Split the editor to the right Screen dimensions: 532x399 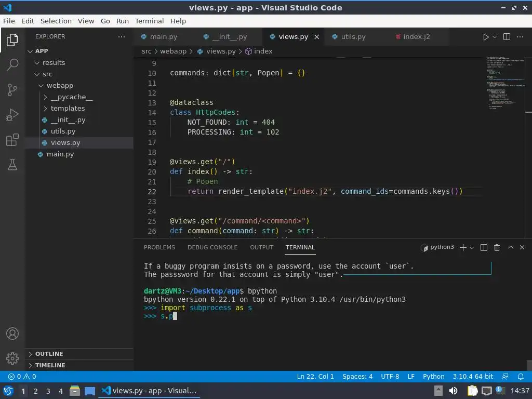(507, 37)
